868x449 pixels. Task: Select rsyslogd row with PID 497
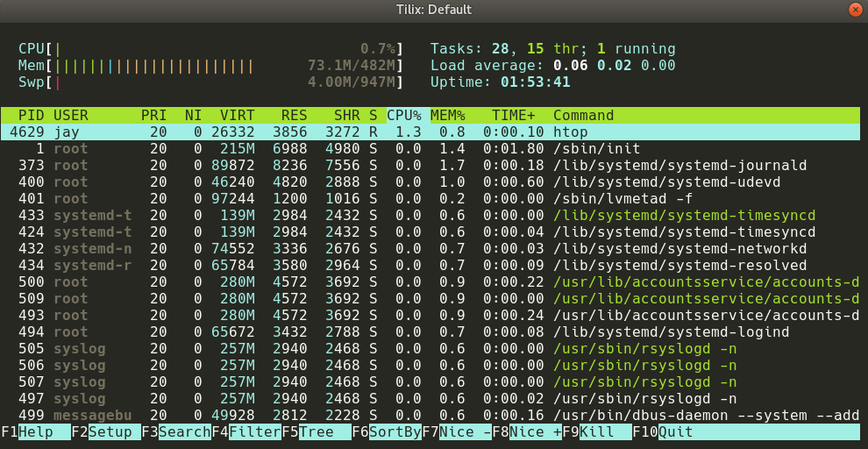click(430, 399)
